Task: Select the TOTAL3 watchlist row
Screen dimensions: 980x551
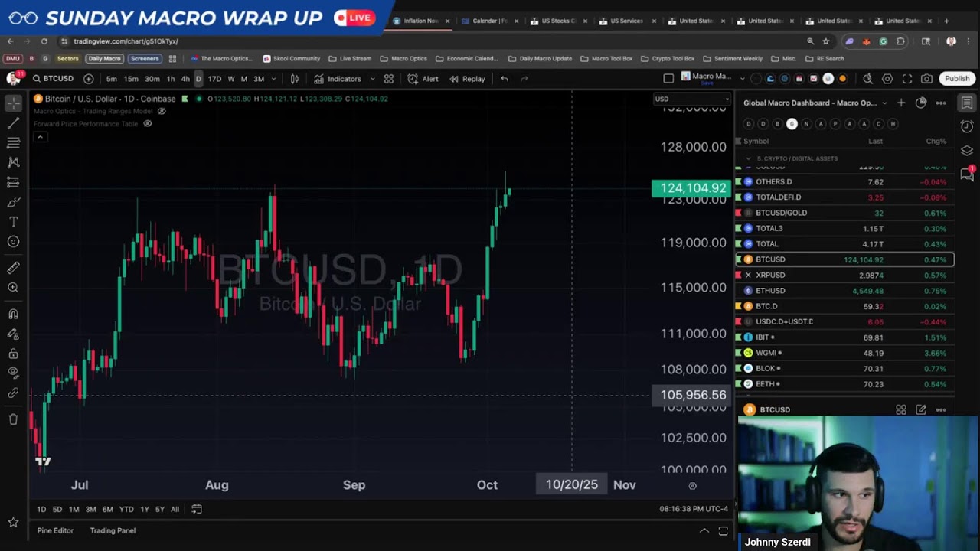Action: tap(844, 228)
